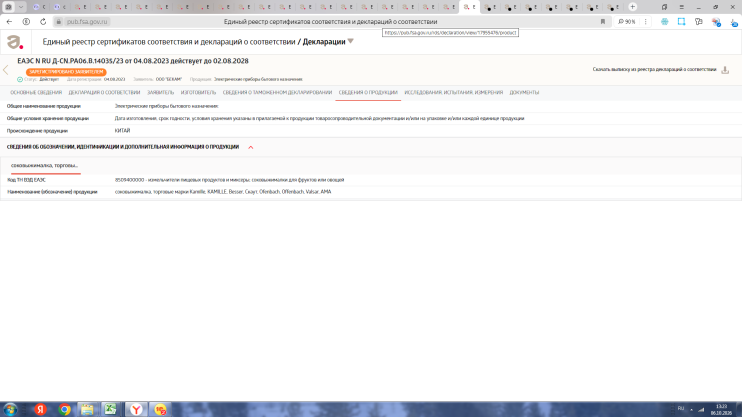Open Сведения о таможенном декларировании tab
Viewport: 742px width, 417px height.
277,93
